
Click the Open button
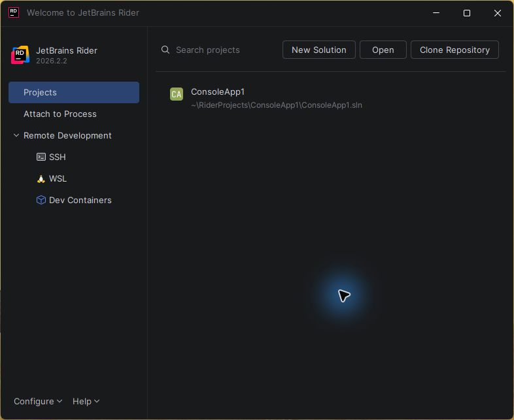(x=383, y=50)
